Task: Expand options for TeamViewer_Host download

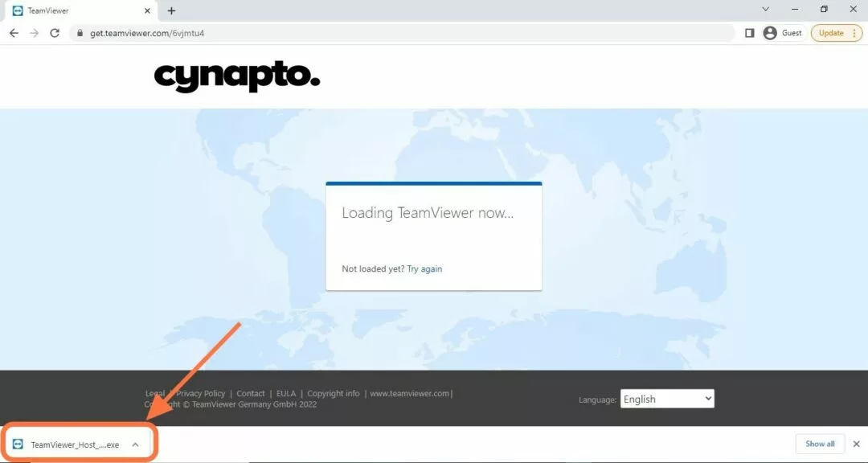Action: 136,445
